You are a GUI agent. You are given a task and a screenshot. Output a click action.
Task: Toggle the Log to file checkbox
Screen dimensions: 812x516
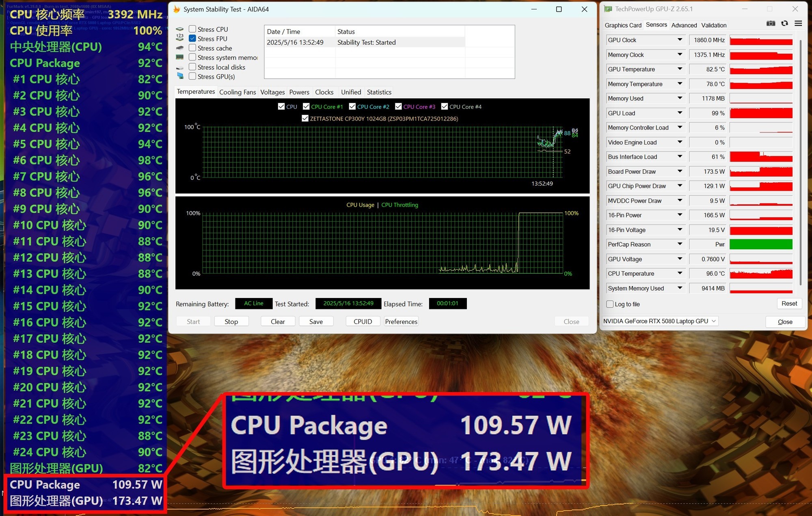point(610,304)
